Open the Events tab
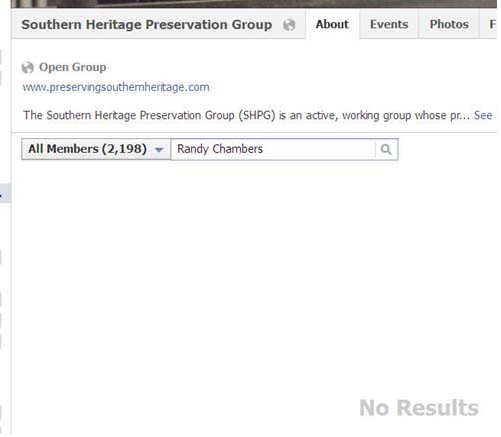This screenshot has width=501, height=437. (389, 24)
